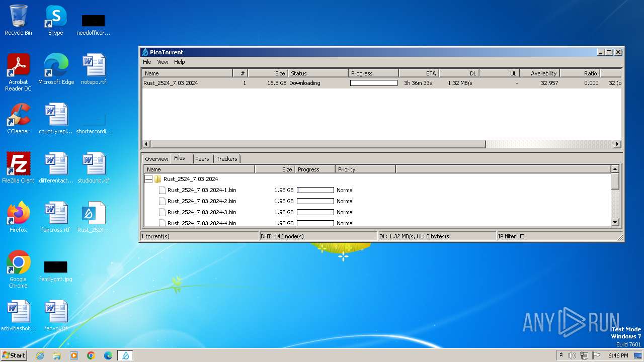Open the activitieshot document icon
The width and height of the screenshot is (644, 362).
coord(18,316)
